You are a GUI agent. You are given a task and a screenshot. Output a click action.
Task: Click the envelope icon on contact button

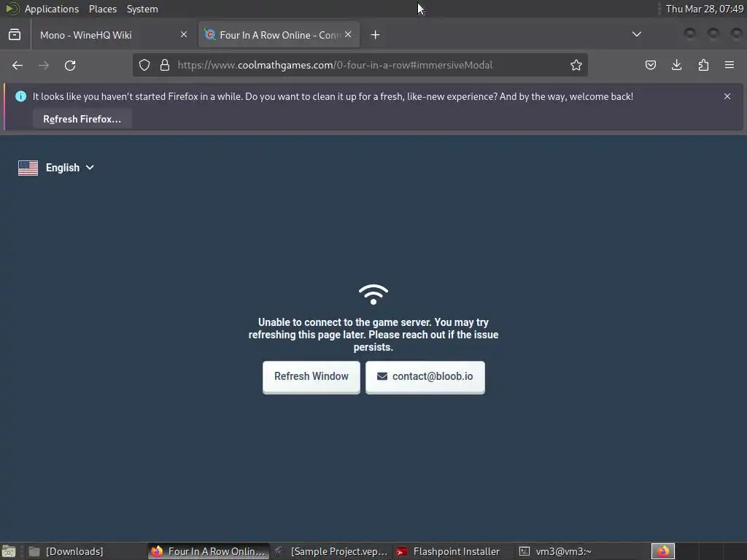(x=382, y=376)
